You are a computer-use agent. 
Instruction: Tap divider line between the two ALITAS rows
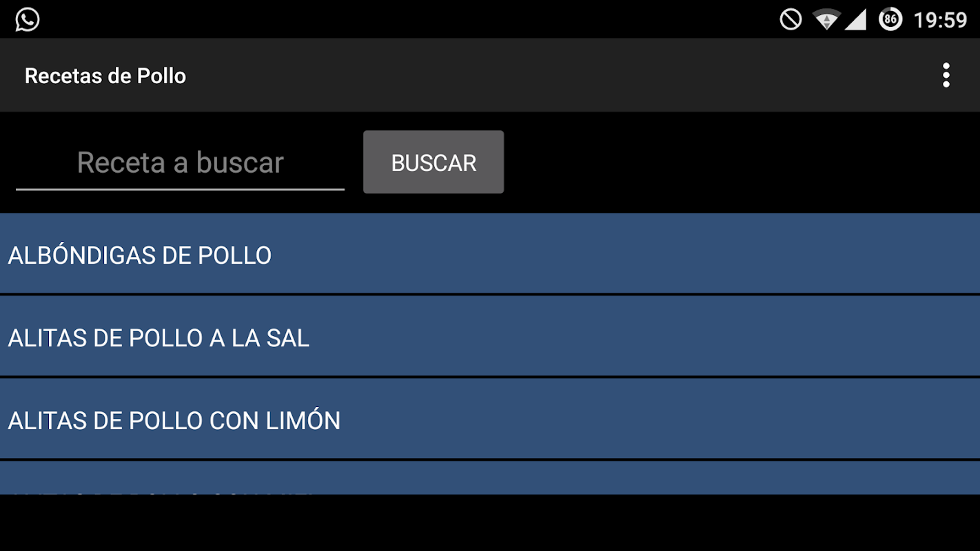[x=490, y=377]
